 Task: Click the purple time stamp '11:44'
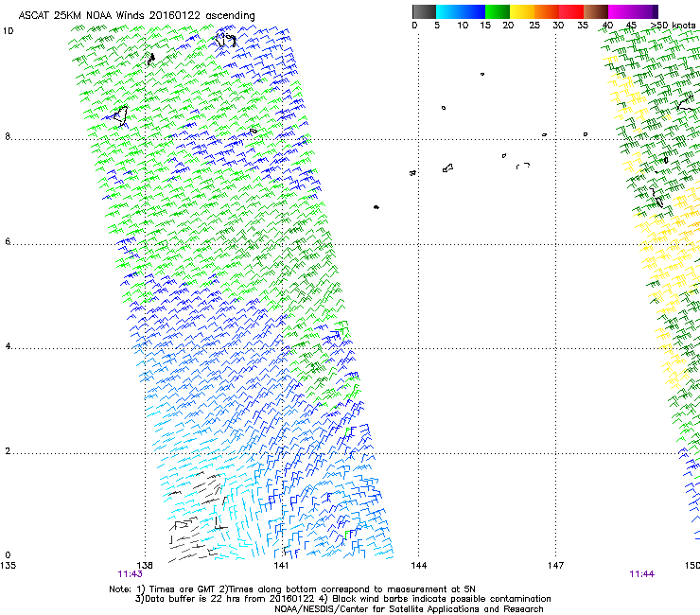click(x=642, y=574)
